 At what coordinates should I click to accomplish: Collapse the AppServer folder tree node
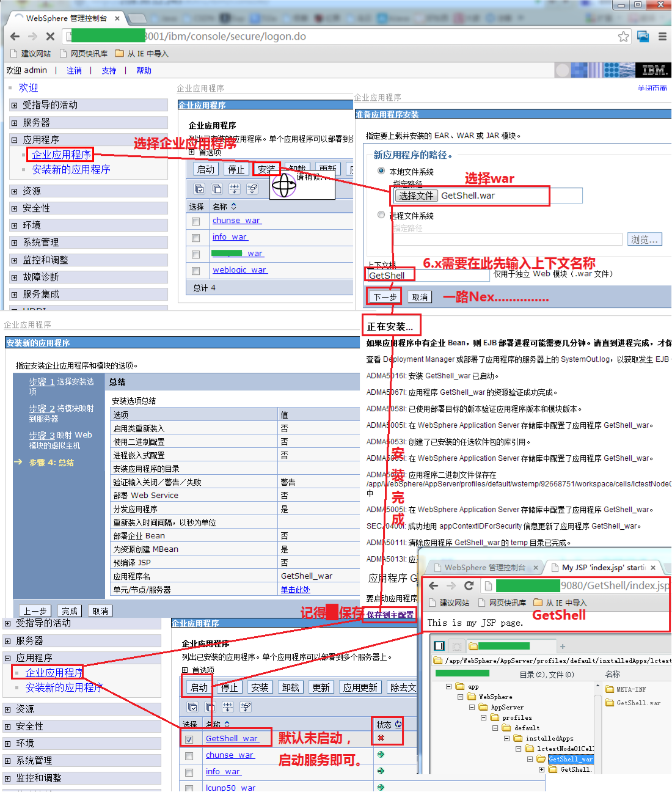click(472, 707)
